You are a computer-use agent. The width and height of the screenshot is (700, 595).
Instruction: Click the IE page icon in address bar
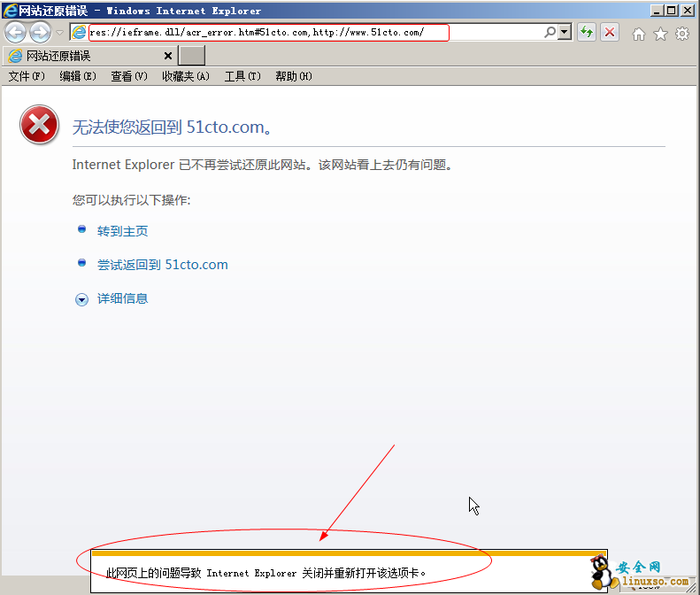click(x=79, y=32)
